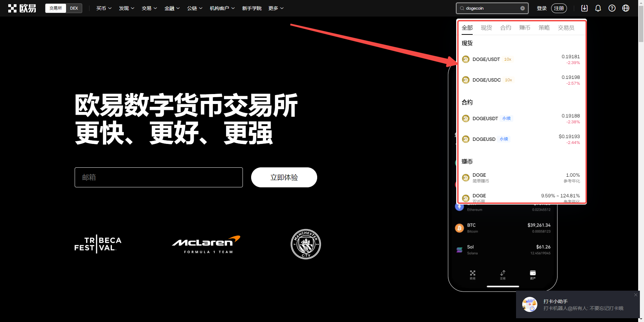This screenshot has width=644, height=322.
Task: Click the Manchester City logo
Action: tap(306, 244)
